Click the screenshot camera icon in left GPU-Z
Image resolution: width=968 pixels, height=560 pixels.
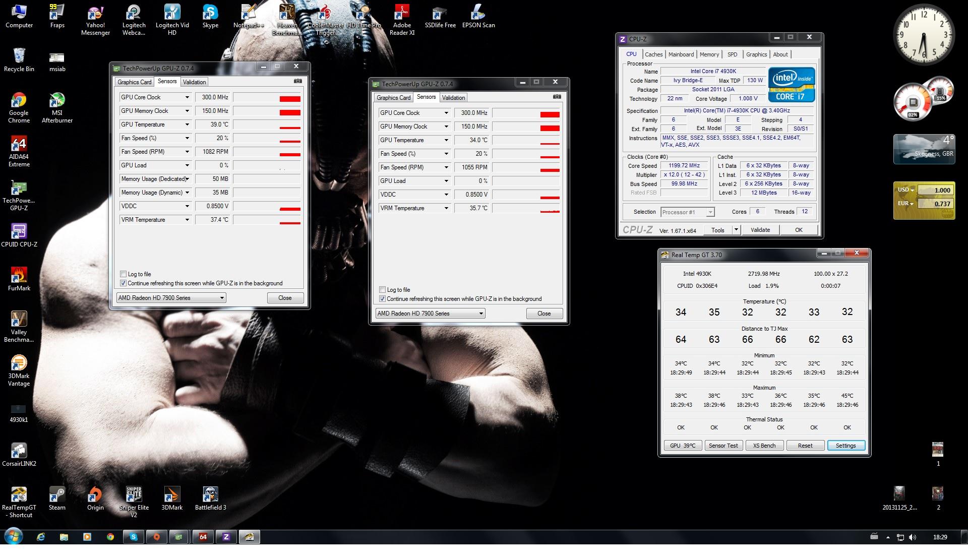tap(298, 81)
